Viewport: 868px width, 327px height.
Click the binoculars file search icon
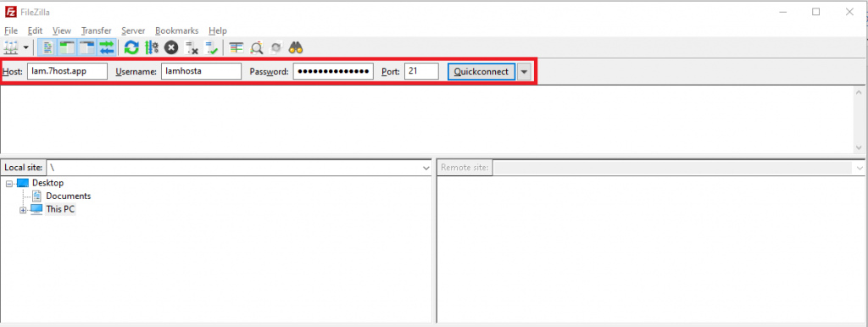296,47
